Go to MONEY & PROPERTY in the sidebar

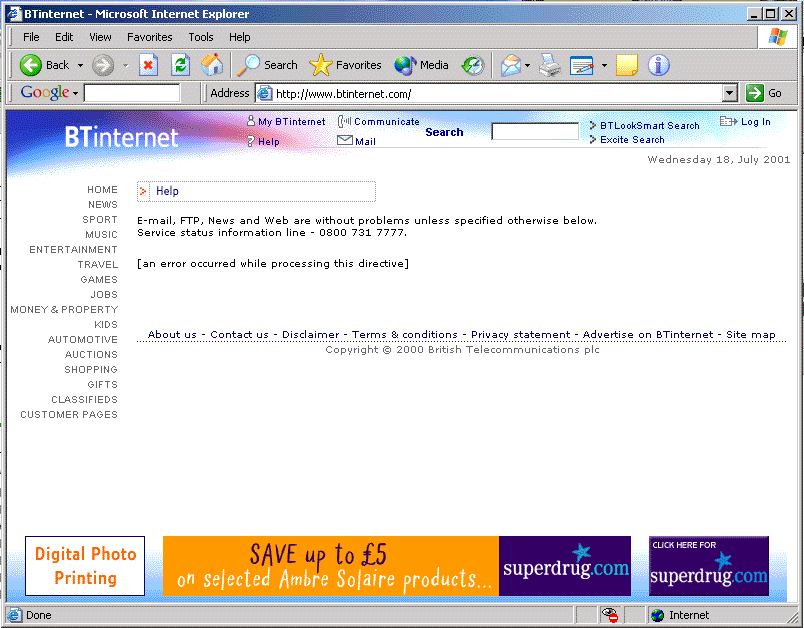(64, 310)
